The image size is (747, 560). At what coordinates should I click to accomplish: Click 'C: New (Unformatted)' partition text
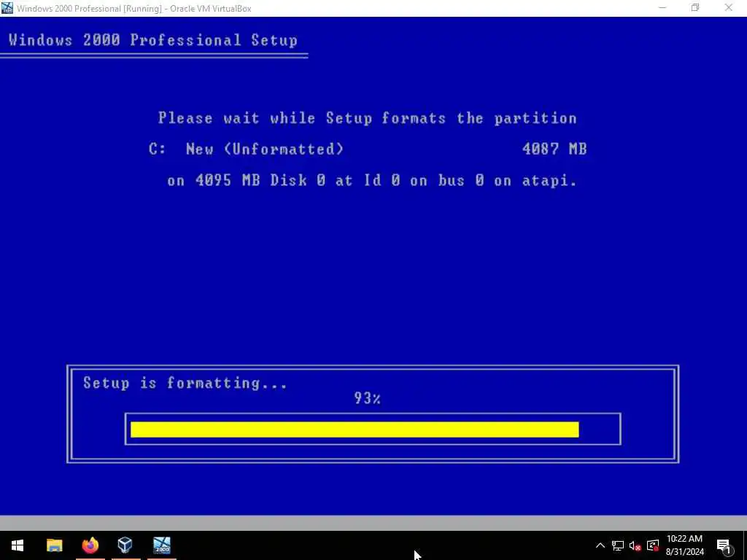[x=246, y=149]
